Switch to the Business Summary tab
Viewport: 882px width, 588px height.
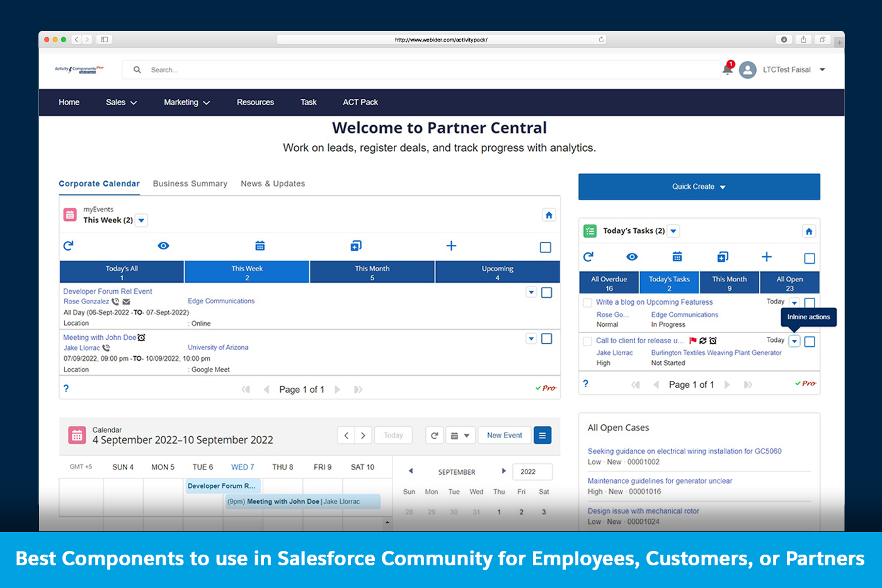tap(190, 183)
